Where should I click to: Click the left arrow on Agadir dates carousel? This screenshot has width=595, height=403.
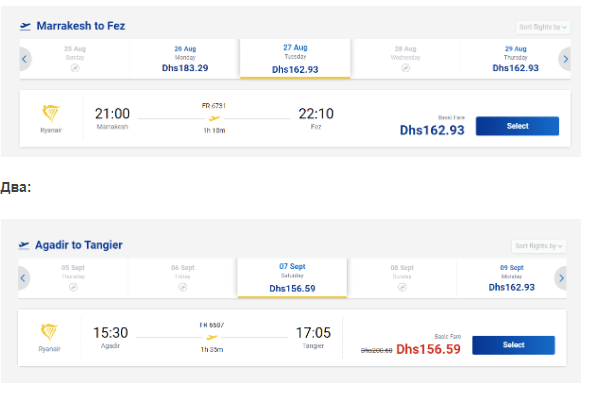[x=24, y=278]
